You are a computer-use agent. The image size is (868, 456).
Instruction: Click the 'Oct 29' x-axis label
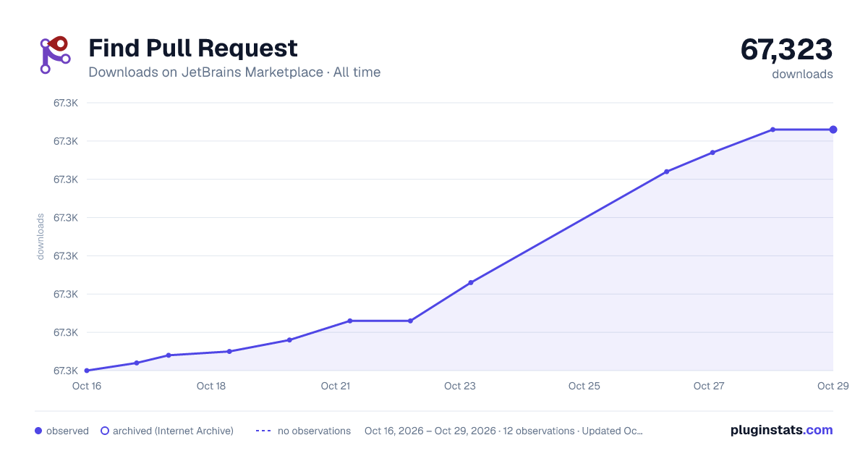pyautogui.click(x=832, y=386)
